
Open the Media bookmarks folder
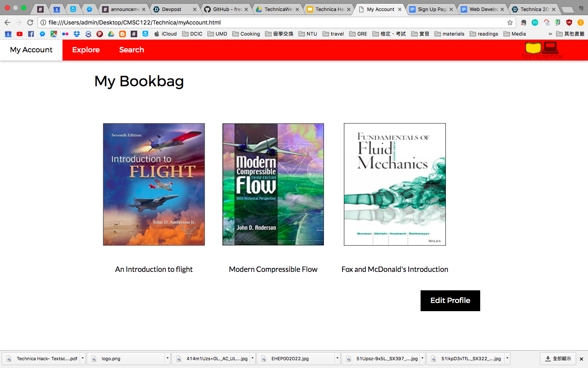[514, 34]
